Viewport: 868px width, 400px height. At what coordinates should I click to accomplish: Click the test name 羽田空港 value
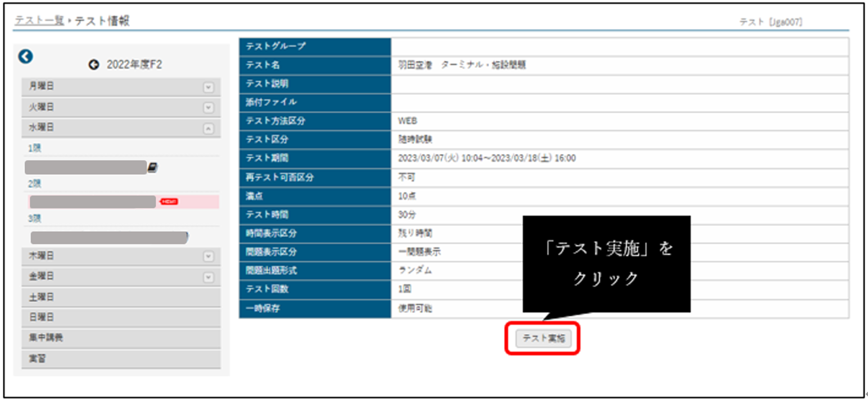[462, 65]
